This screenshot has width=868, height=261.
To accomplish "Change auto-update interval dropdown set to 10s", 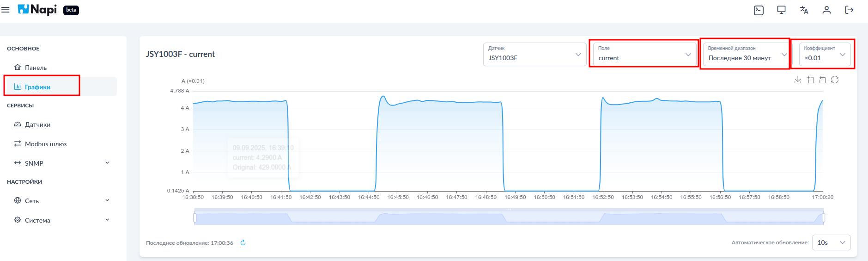I will [x=831, y=242].
